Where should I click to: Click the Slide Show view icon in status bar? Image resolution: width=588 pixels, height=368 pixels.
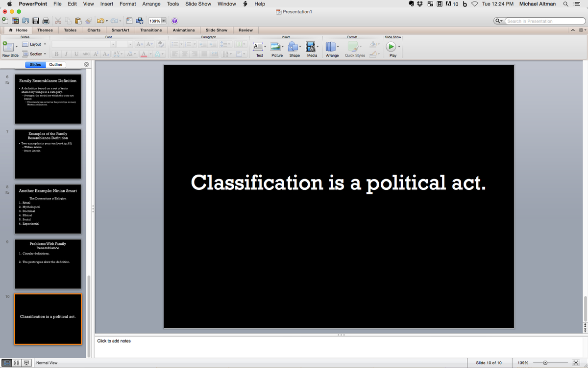(x=26, y=363)
